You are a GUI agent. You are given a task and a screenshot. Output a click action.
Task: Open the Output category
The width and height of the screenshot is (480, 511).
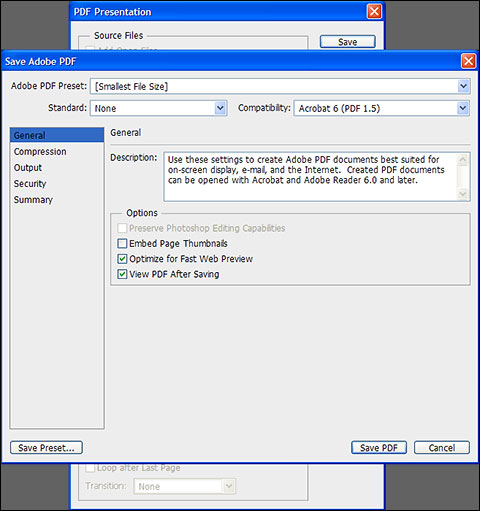tap(57, 167)
